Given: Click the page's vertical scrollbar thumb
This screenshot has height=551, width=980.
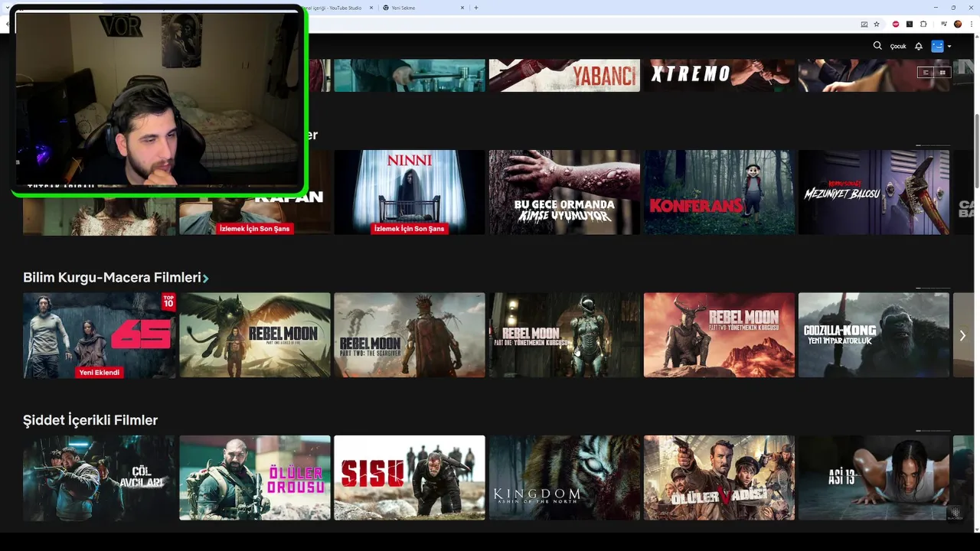Looking at the screenshot, I should pyautogui.click(x=976, y=150).
